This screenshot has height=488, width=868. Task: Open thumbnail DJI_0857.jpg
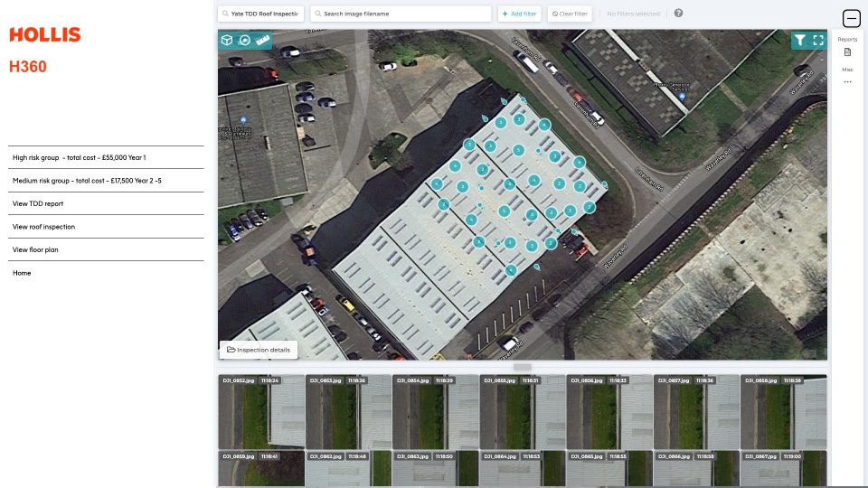coord(696,412)
